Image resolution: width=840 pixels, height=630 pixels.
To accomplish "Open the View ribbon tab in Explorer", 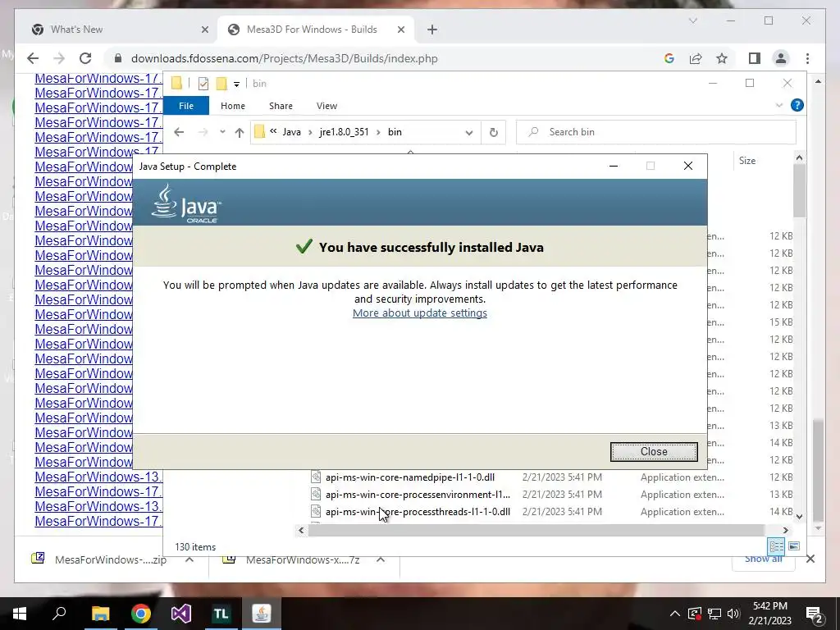I will [x=326, y=106].
